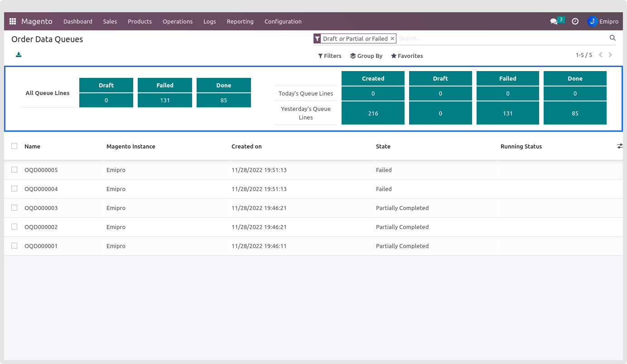Image resolution: width=627 pixels, height=364 pixels.
Task: Open column settings adjust icon
Action: [x=619, y=146]
